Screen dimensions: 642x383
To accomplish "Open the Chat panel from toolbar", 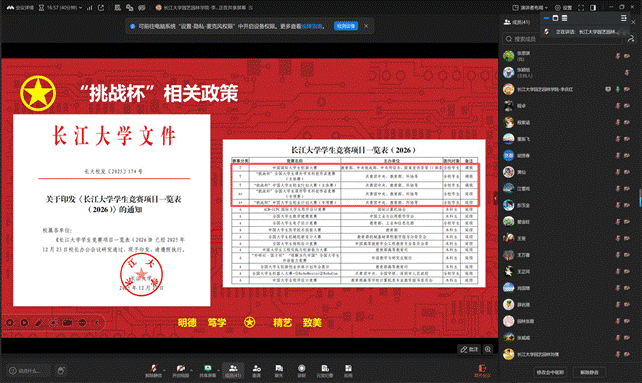I will (x=279, y=371).
